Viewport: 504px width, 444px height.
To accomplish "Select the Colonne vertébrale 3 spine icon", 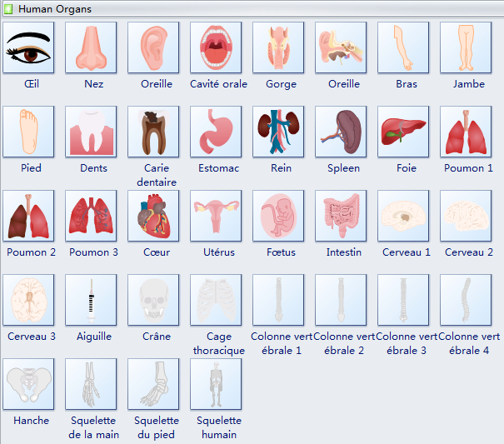I will (x=403, y=300).
